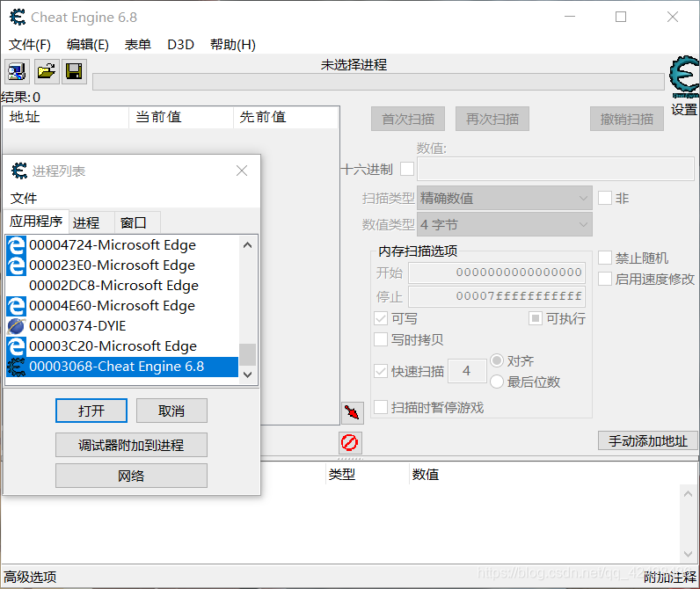The width and height of the screenshot is (700, 589).
Task: Click 调试器附加到进程 button
Action: [x=131, y=445]
